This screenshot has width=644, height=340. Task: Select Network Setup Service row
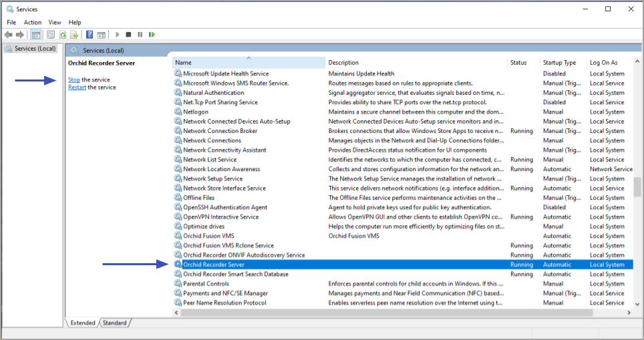tap(402, 178)
